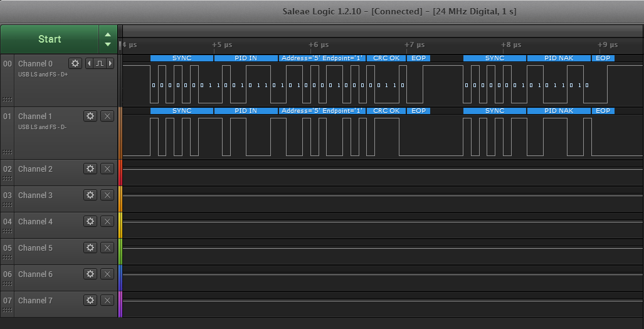Remove Channel 1 with X button

click(107, 116)
